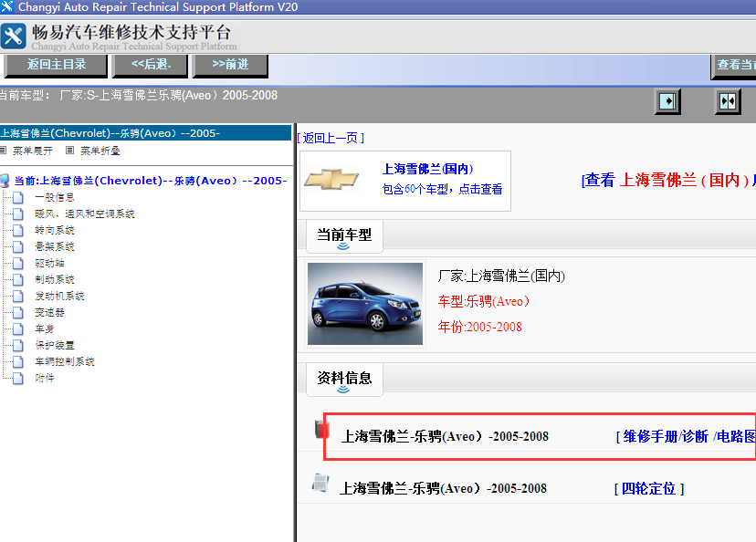Click the Chevrolet bowtie logo
756x542 pixels.
[x=331, y=180]
